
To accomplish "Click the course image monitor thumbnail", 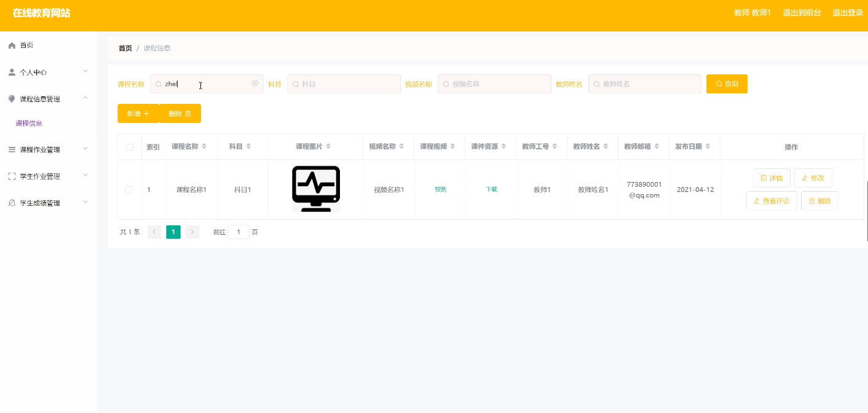I will tap(316, 189).
